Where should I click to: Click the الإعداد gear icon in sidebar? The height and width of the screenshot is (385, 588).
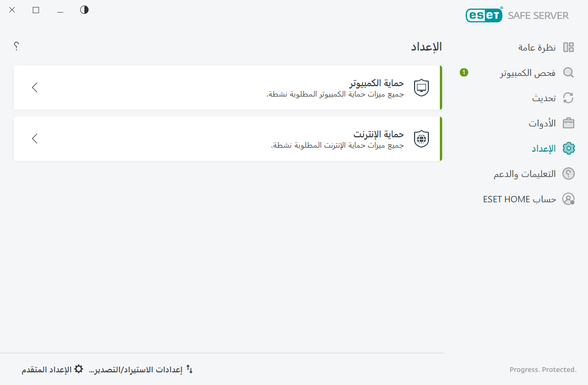click(568, 148)
